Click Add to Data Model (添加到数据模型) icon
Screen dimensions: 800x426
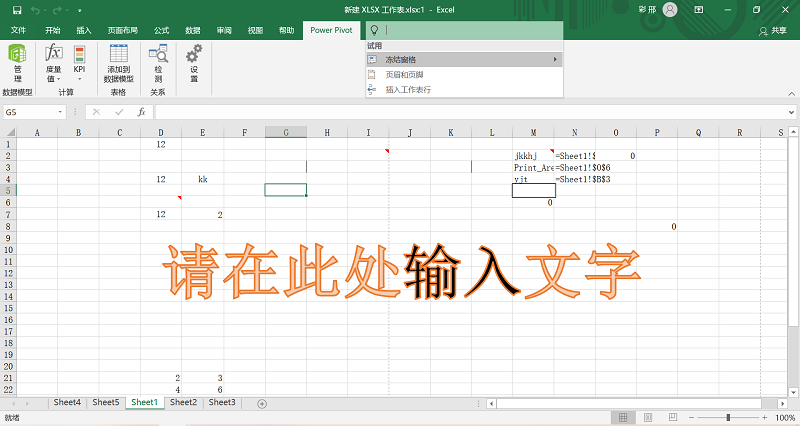click(x=118, y=64)
